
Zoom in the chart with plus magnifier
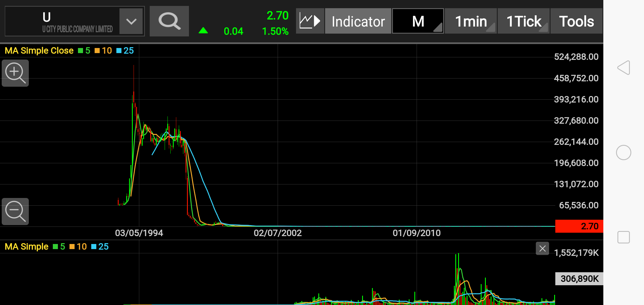point(15,73)
